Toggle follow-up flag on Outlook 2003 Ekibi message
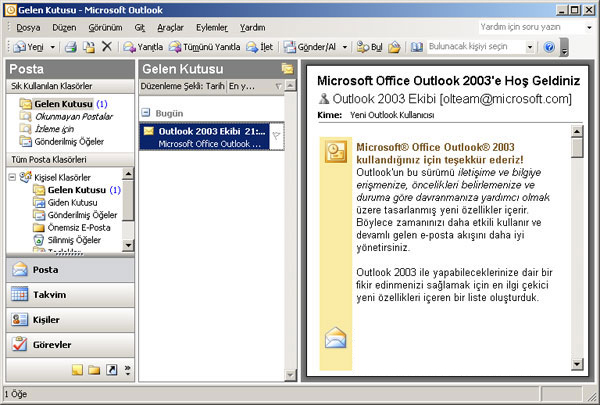Viewport: 600px width, 405px height. [x=277, y=136]
